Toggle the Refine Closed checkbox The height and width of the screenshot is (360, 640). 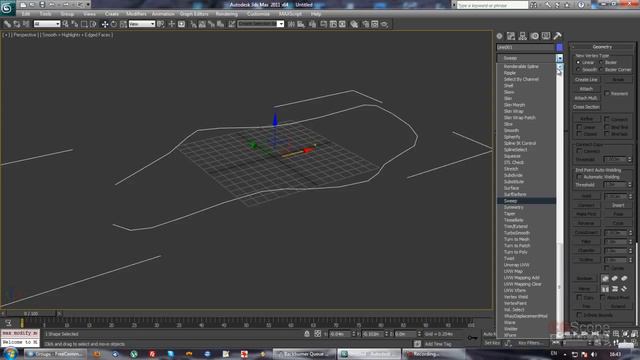coord(579,134)
